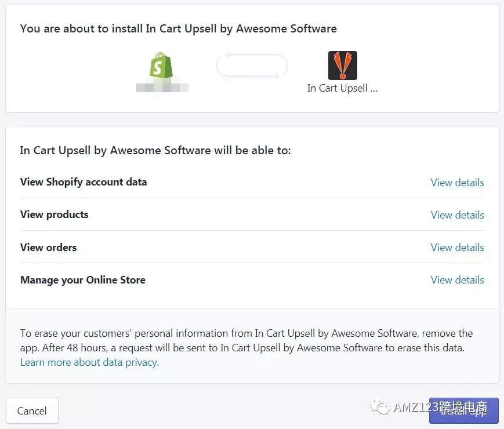Expand details for Manage your Online Store
The height and width of the screenshot is (429, 504).
pyautogui.click(x=457, y=279)
